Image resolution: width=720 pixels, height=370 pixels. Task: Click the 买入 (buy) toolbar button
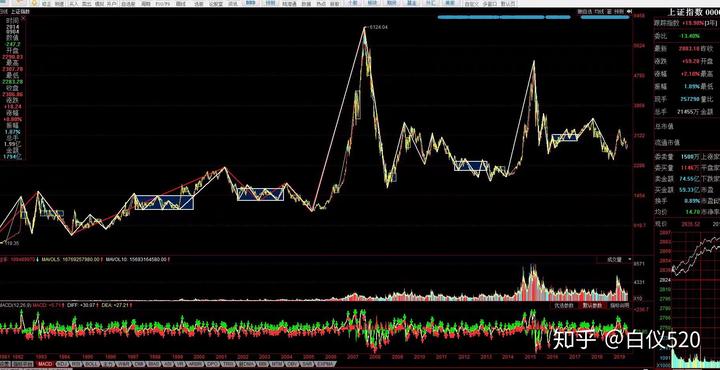tap(74, 4)
